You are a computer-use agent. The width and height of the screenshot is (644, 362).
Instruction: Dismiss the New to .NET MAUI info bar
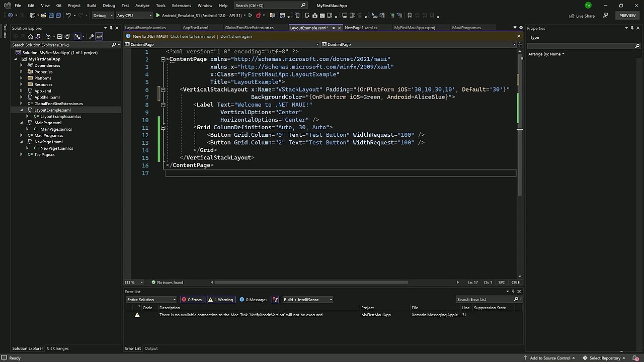click(x=519, y=36)
